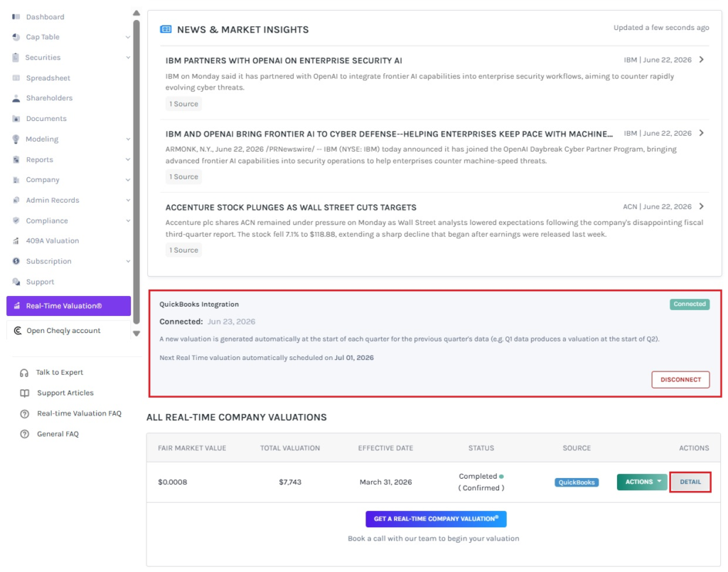The image size is (728, 572).
Task: Click the QuickBooks source badge
Action: 577,482
